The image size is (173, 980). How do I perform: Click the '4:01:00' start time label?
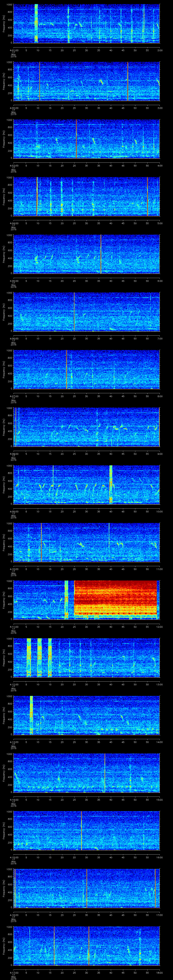point(14,50)
